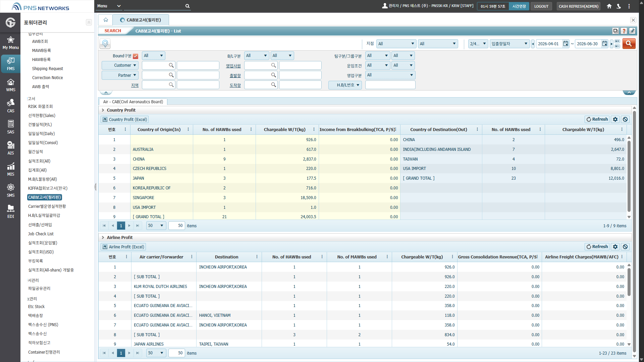
Task: Open the Bound구분 All dropdown
Action: tap(154, 56)
